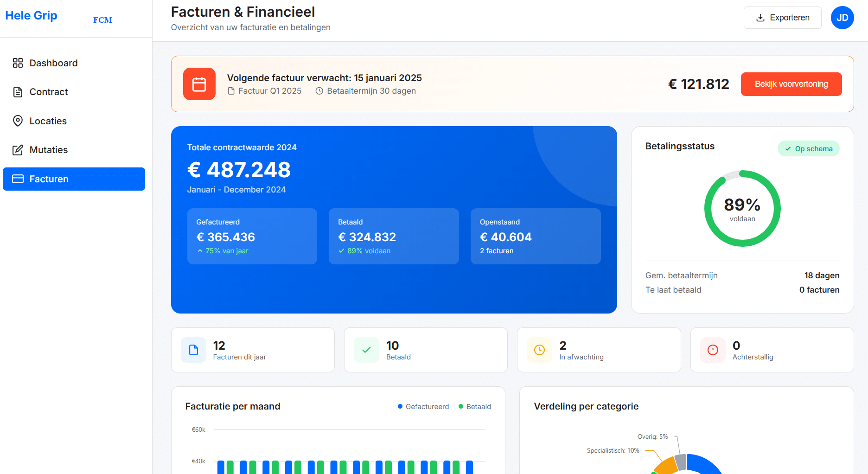Click the Mutaties edit pencil icon
This screenshot has height=474, width=868.
tap(18, 150)
